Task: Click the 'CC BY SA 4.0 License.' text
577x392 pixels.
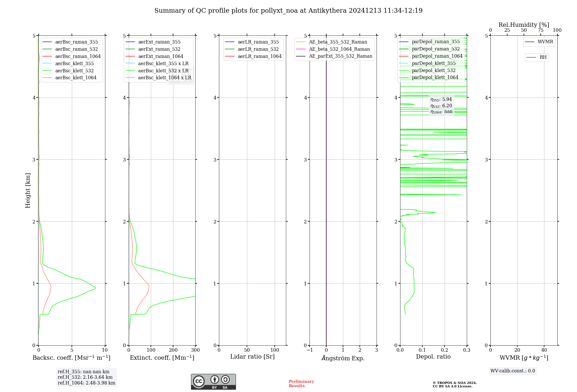Action: pos(452,387)
